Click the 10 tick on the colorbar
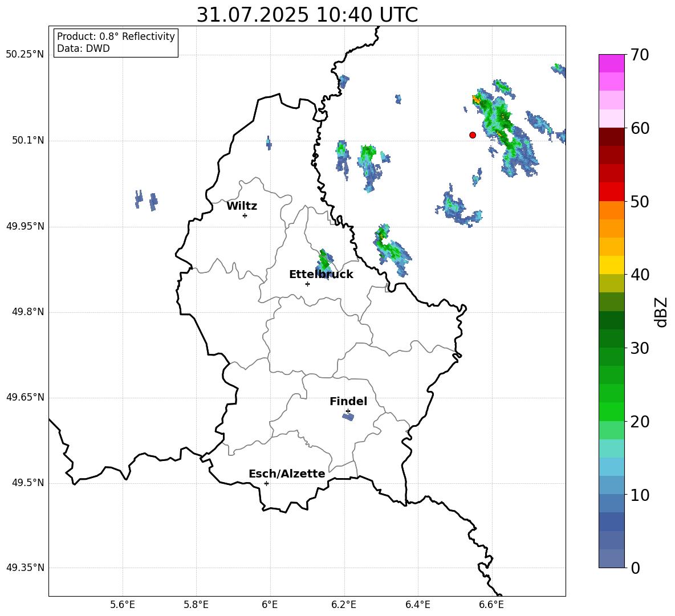675x616 pixels. pos(640,495)
